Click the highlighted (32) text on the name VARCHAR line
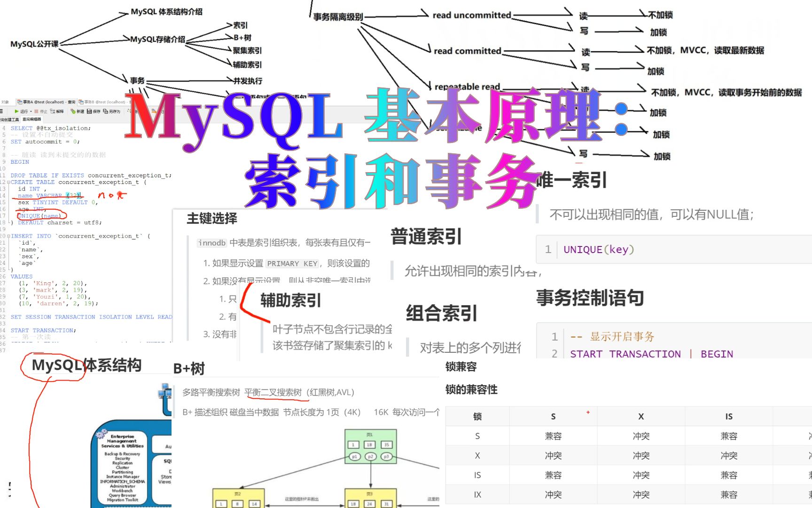812x508 pixels. [73, 195]
